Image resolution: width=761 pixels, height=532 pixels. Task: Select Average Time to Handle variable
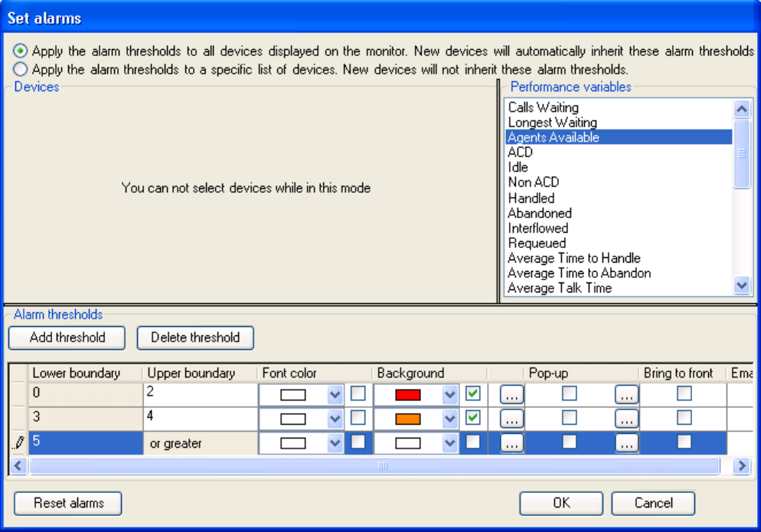(x=573, y=258)
